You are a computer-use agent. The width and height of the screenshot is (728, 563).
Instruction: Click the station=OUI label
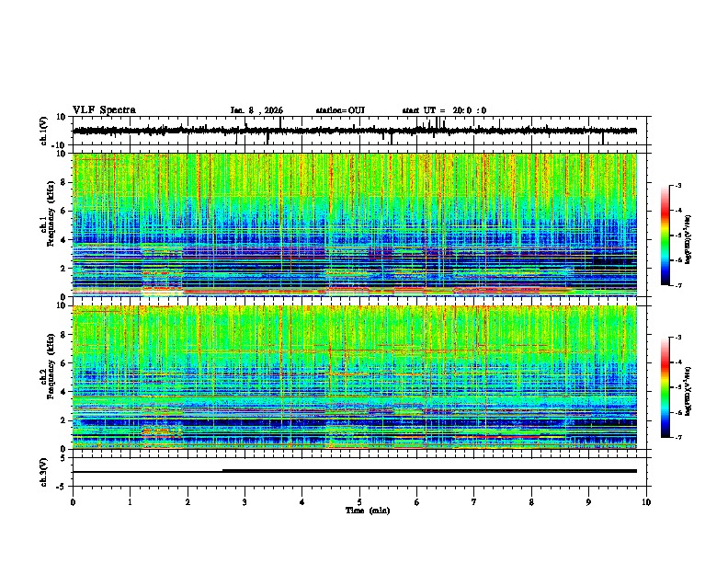(340, 110)
